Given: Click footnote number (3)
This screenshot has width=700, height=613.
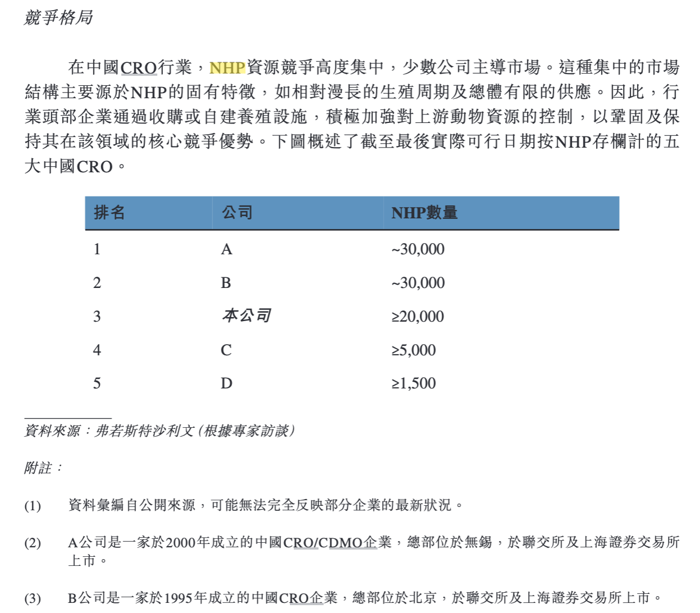Looking at the screenshot, I should pyautogui.click(x=33, y=598).
